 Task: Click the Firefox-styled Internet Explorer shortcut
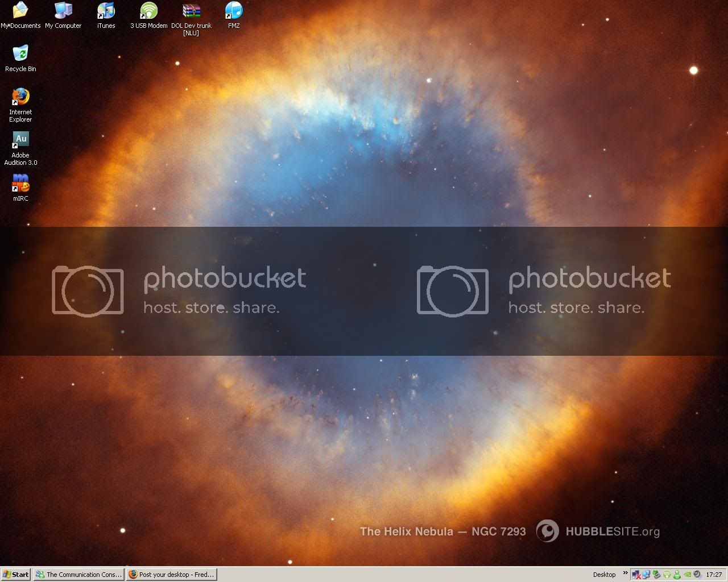coord(20,97)
